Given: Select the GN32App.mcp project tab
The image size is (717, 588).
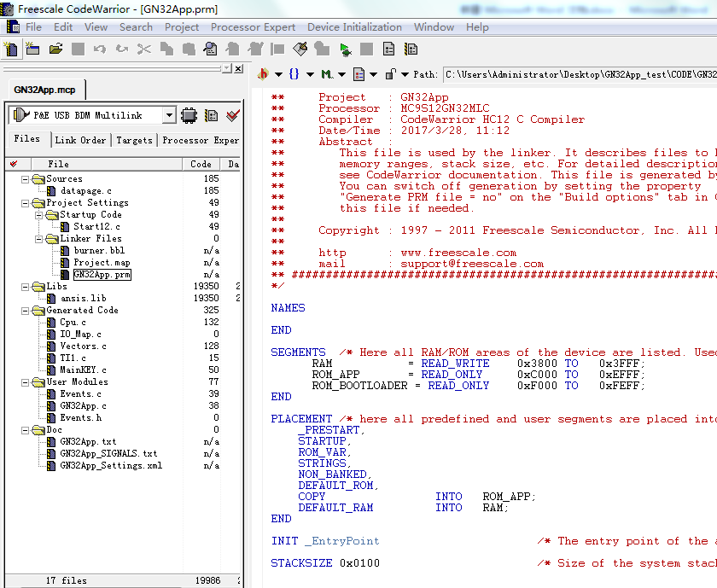Looking at the screenshot, I should pos(44,90).
